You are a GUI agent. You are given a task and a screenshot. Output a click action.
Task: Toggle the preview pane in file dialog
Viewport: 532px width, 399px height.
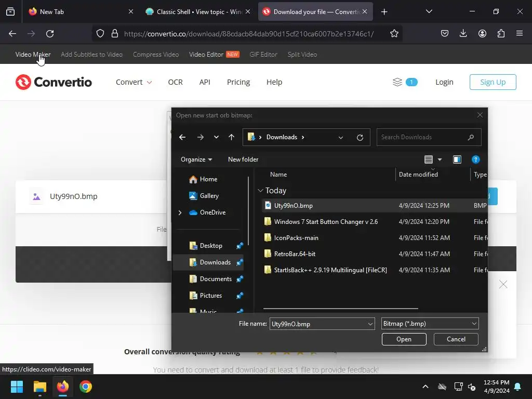[x=457, y=159]
